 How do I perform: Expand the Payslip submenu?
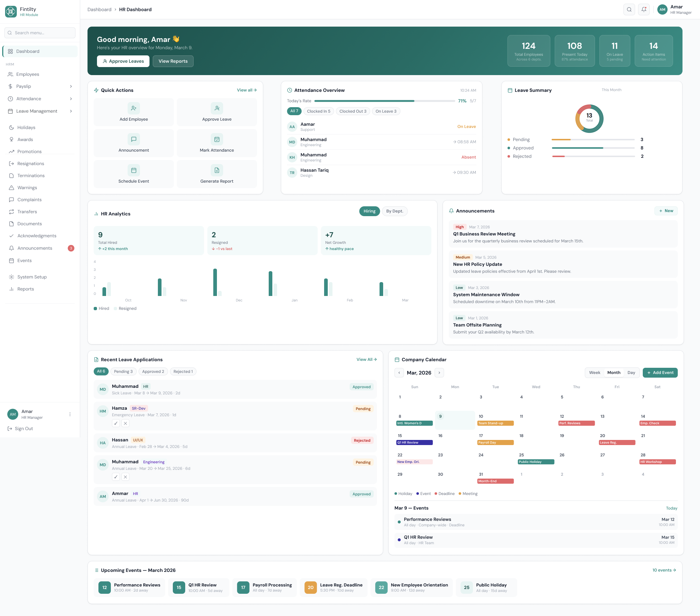tap(40, 86)
